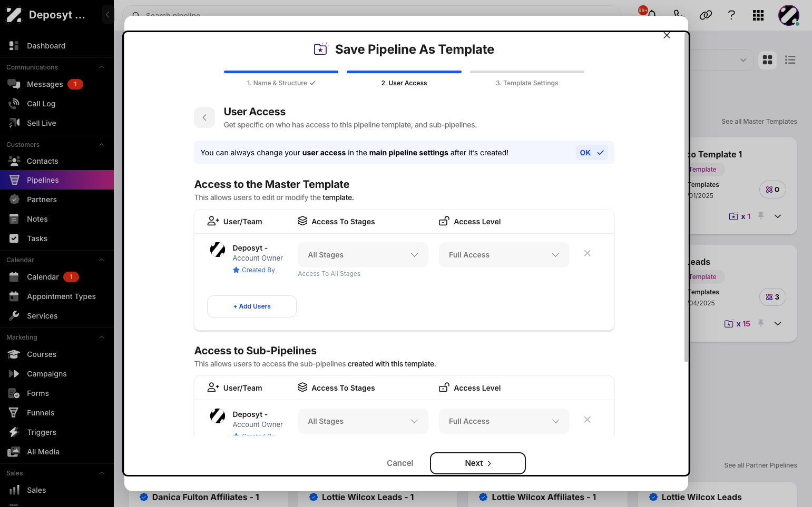The width and height of the screenshot is (812, 507).
Task: Open the user profile avatar
Action: (789, 15)
